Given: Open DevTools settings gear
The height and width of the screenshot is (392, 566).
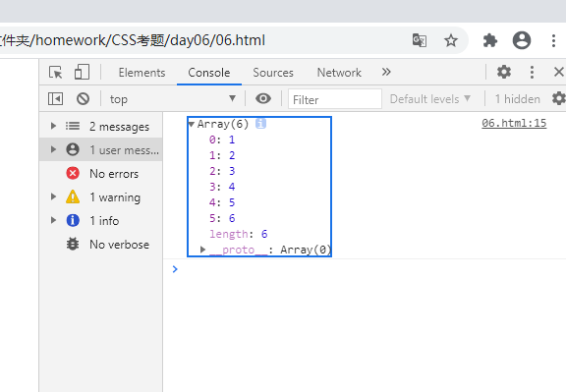Looking at the screenshot, I should [504, 72].
